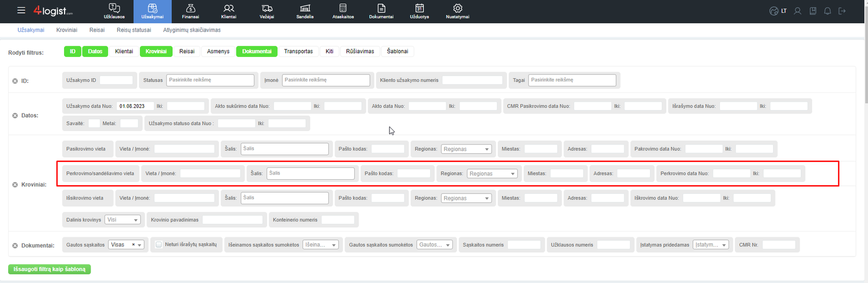Open the Dokumentai module in top bar
868x283 pixels.
point(381,11)
